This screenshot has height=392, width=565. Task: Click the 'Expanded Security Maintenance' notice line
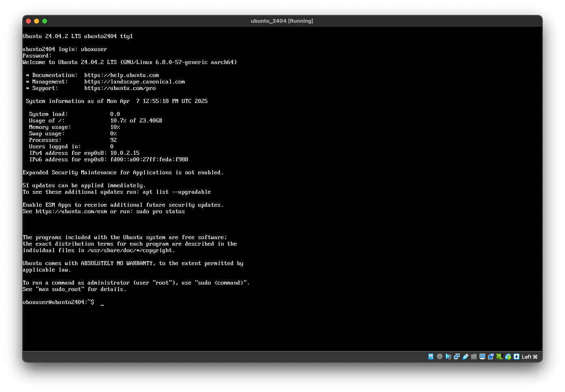pos(123,173)
